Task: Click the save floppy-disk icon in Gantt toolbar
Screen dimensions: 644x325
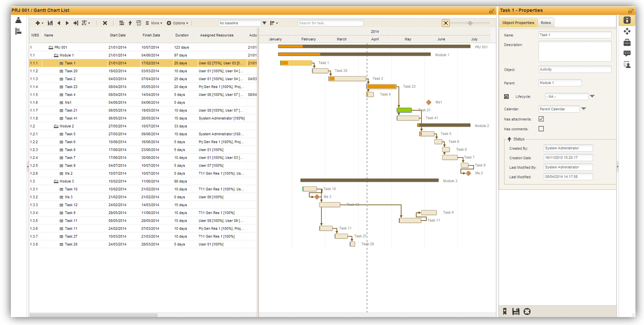Action: tap(50, 23)
